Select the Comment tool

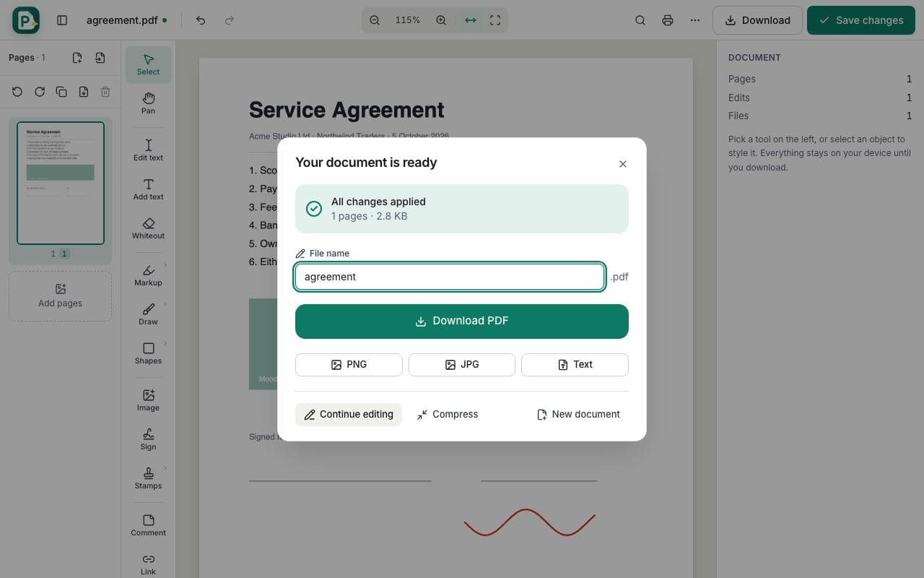(148, 525)
